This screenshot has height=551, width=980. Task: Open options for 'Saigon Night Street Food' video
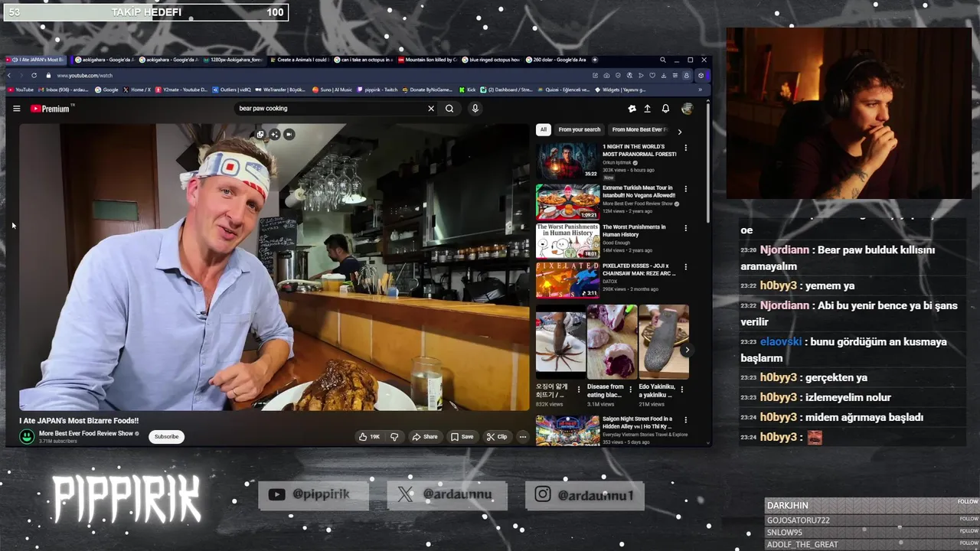click(x=685, y=420)
